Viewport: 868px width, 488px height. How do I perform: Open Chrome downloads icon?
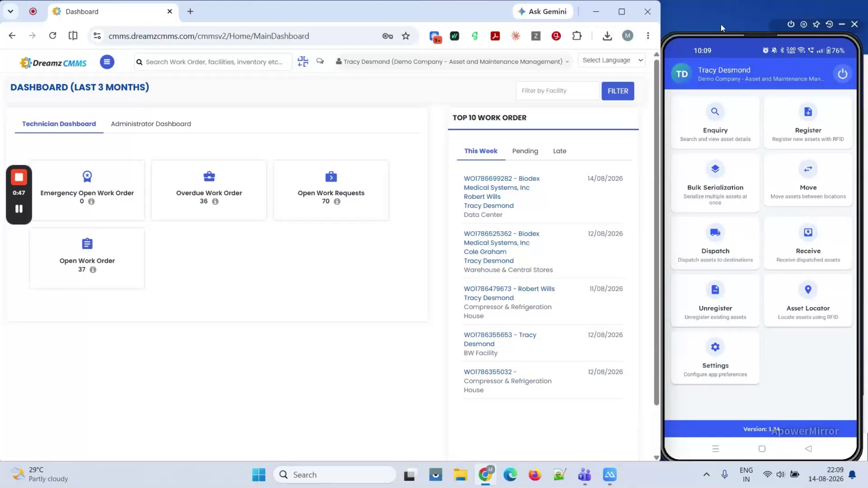tap(607, 36)
